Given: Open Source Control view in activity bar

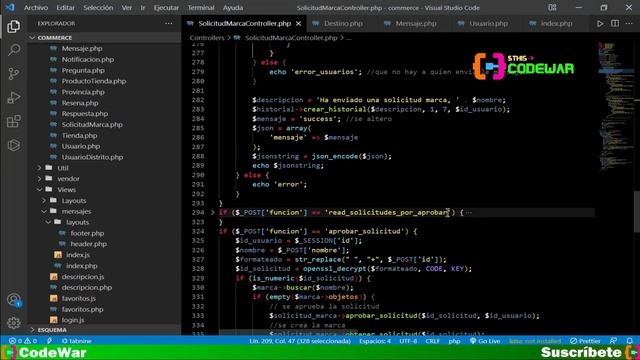Looking at the screenshot, I should click(13, 74).
